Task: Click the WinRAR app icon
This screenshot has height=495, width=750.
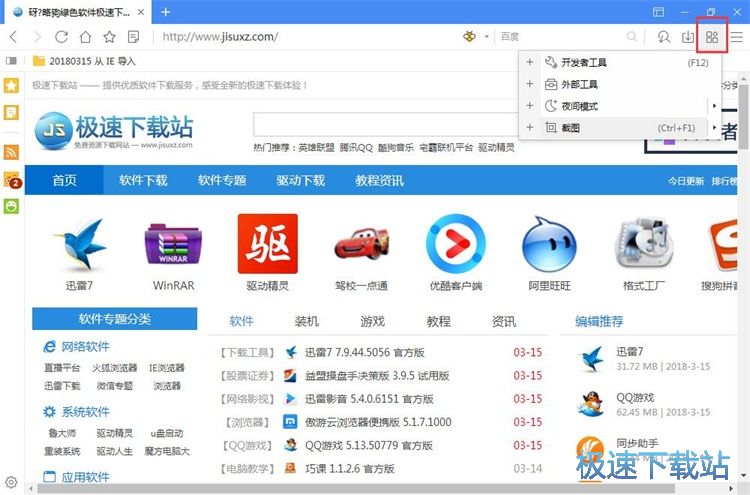Action: 173,245
